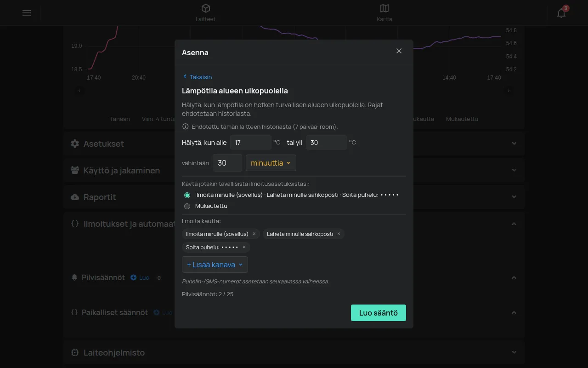
Task: Select the Mukautettu radio option
Action: click(187, 206)
